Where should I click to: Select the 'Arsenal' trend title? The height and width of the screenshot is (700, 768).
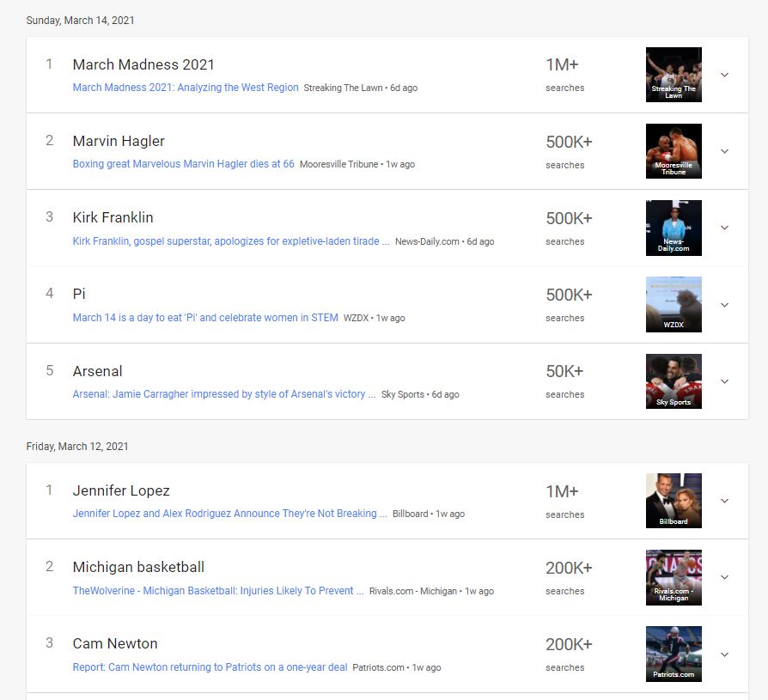coord(97,371)
